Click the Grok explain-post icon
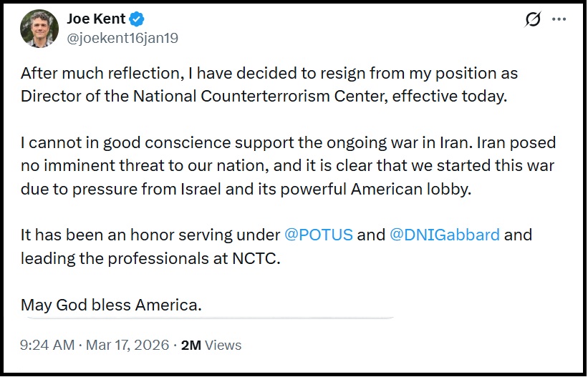588x377 pixels. coord(533,20)
